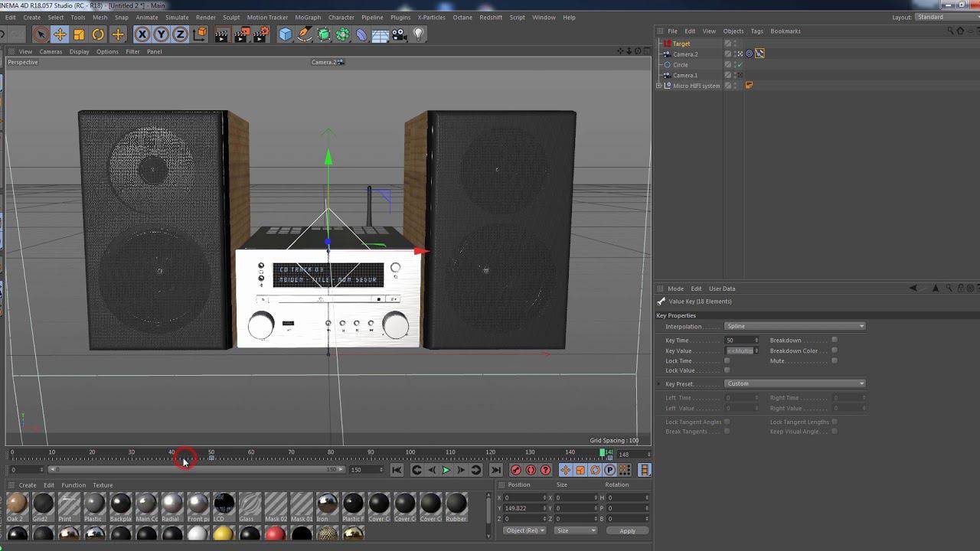This screenshot has width=980, height=551.
Task: Select the Live Selection arrow tool
Action: pyautogui.click(x=41, y=34)
